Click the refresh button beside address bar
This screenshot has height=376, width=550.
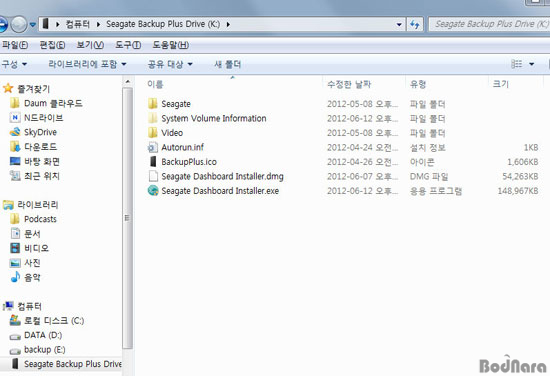[415, 24]
